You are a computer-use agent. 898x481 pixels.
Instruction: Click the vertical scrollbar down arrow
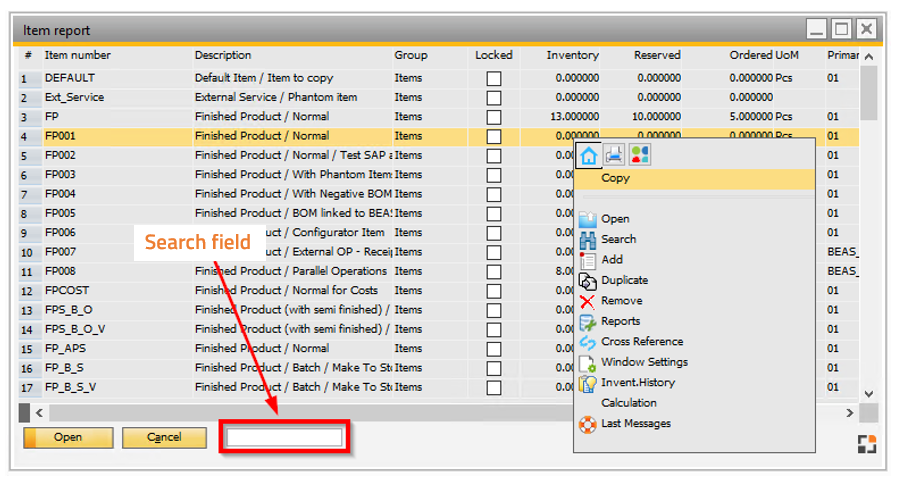[x=868, y=394]
